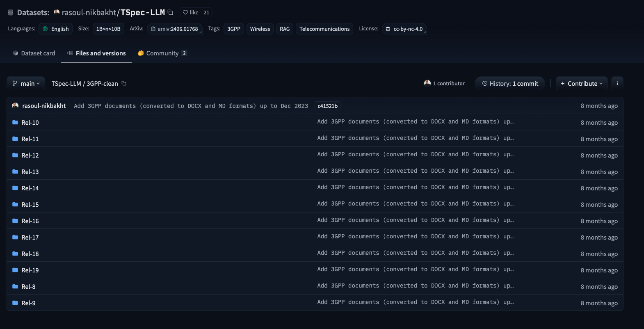644x329 pixels.
Task: Filter by the 3GPP tag
Action: (234, 29)
